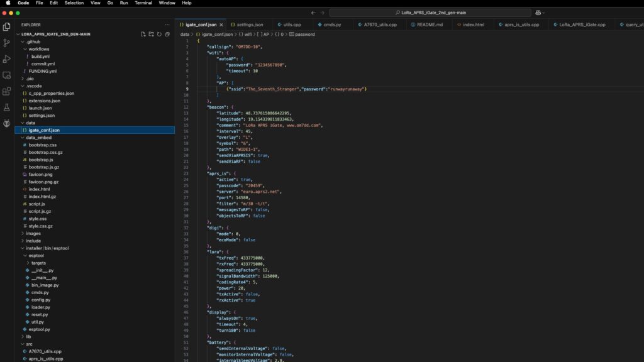
Task: Refresh the Explorer file tree
Action: pos(159,34)
